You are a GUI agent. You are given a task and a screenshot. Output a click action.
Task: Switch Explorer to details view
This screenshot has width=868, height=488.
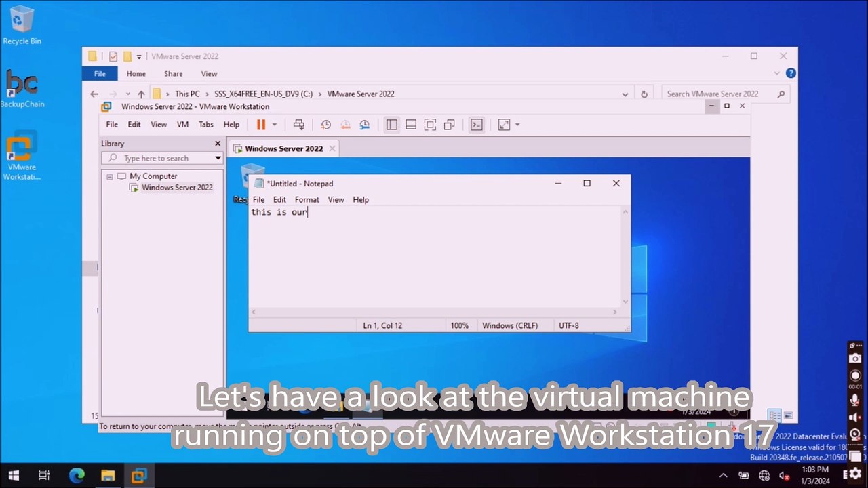click(774, 415)
